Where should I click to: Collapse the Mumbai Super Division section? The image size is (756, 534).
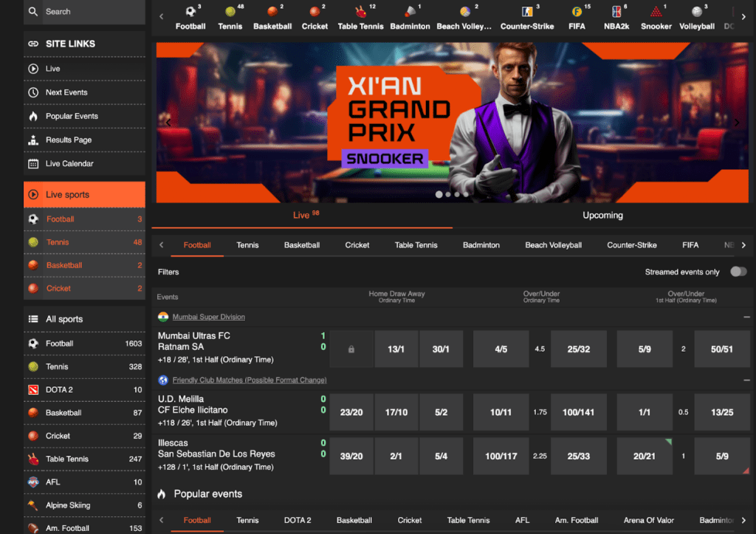click(746, 317)
